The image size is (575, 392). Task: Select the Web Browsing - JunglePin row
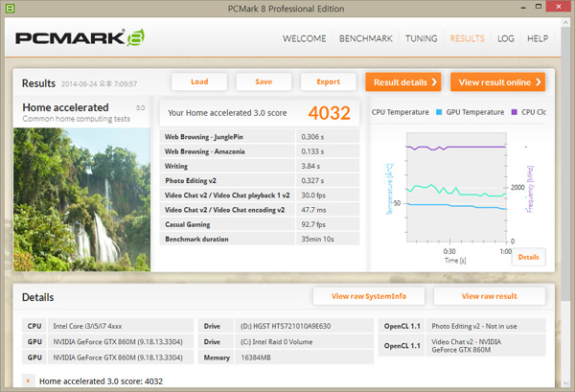pyautogui.click(x=260, y=137)
